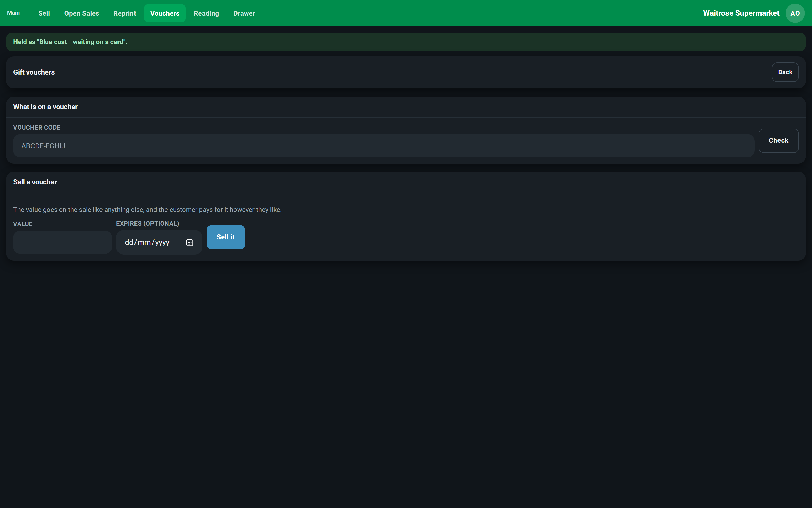Screen dimensions: 812x508
Task: Click the 'EXPIRES (OPTIONAL)' label
Action: (x=148, y=224)
